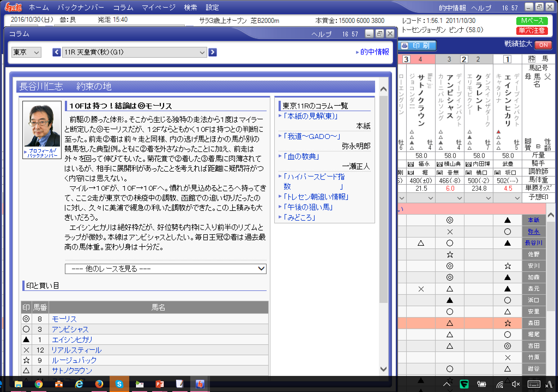Click エイシンヒカリ odds value 4.5
Image resolution: width=558 pixels, height=392 pixels.
(508, 189)
